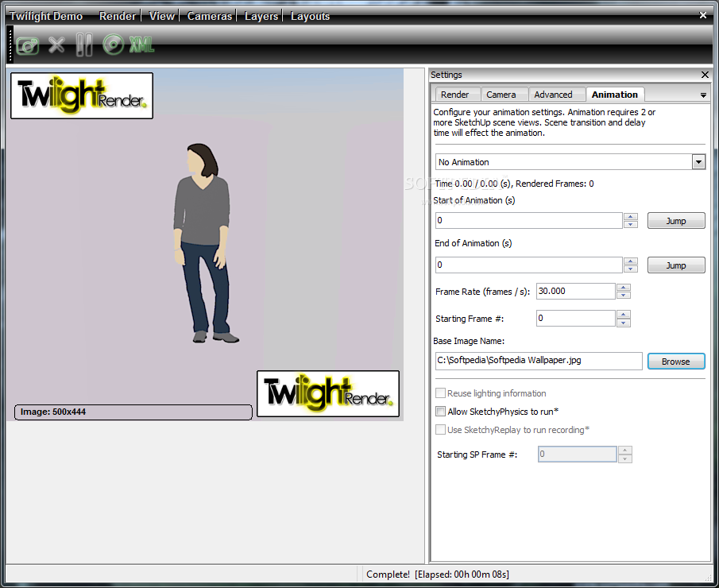Start rendering with the camera icon
Viewport: 719px width, 588px height.
(28, 45)
